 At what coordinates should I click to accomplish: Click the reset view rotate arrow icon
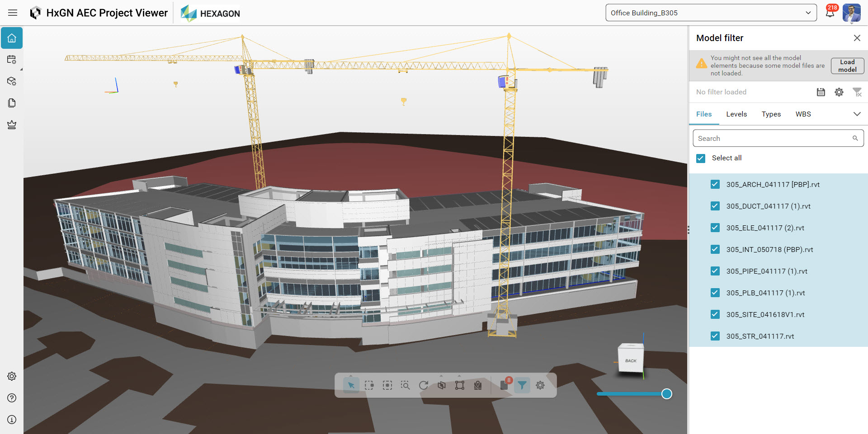tap(423, 385)
